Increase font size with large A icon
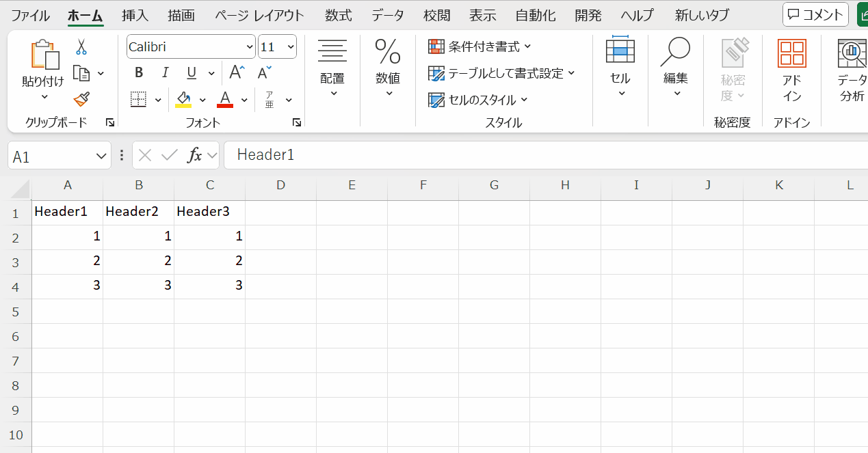868x453 pixels. (x=237, y=72)
